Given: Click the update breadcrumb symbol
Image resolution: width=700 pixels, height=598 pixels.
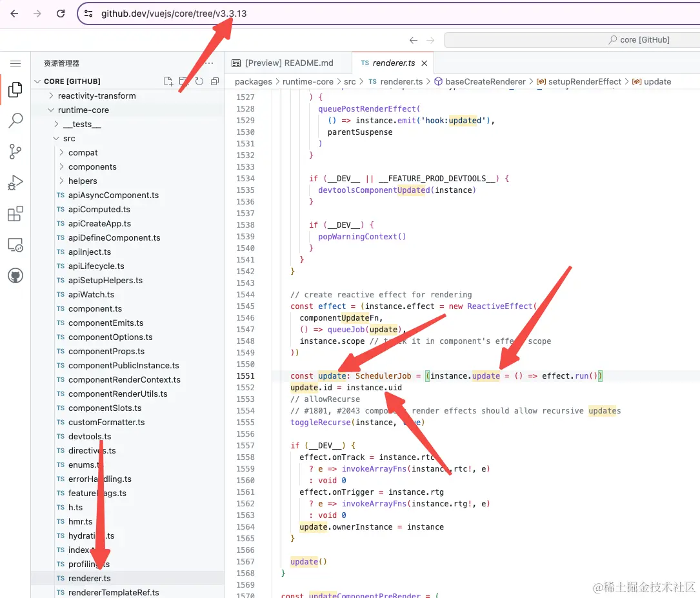Looking at the screenshot, I should tap(657, 82).
